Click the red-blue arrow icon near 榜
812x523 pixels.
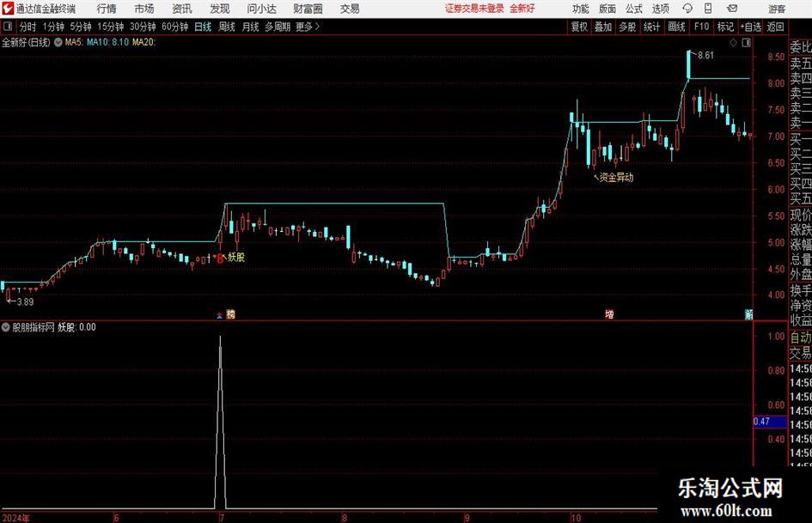click(x=220, y=315)
